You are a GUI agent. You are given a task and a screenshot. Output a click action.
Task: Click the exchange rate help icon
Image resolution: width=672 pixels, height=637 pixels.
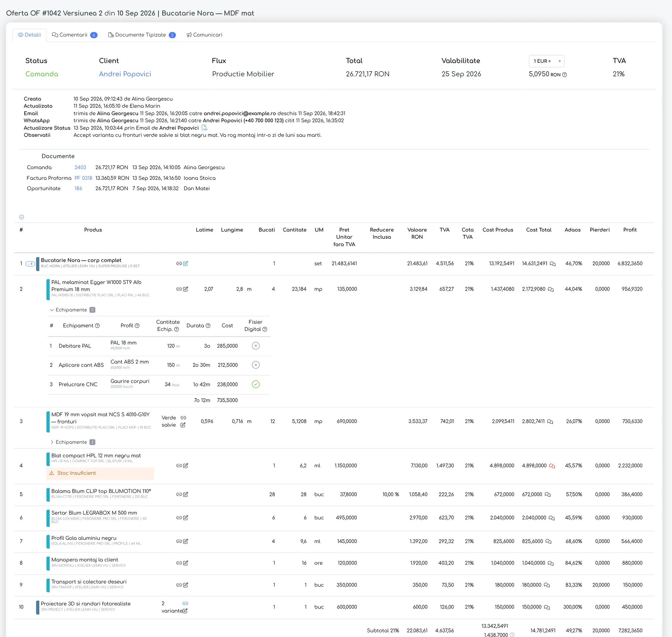click(x=564, y=75)
